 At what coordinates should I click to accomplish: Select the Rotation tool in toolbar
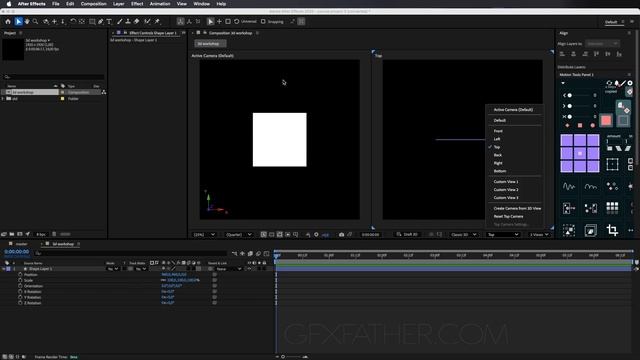73,21
